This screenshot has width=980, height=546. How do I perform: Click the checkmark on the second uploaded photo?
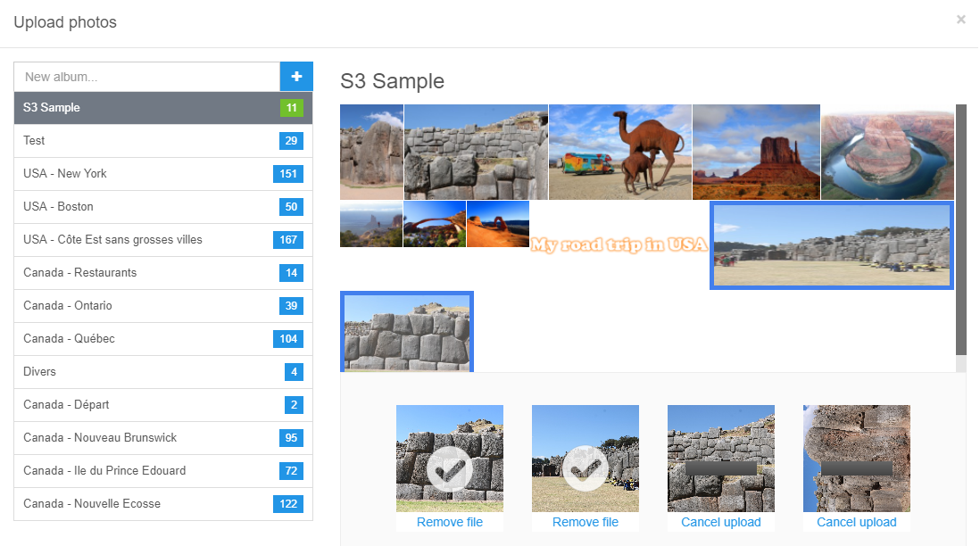(x=586, y=466)
